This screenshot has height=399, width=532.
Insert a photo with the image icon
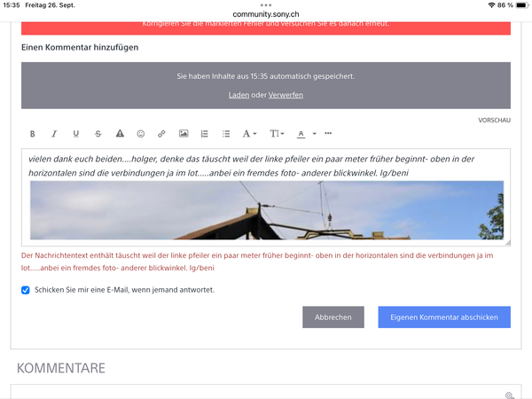point(184,134)
